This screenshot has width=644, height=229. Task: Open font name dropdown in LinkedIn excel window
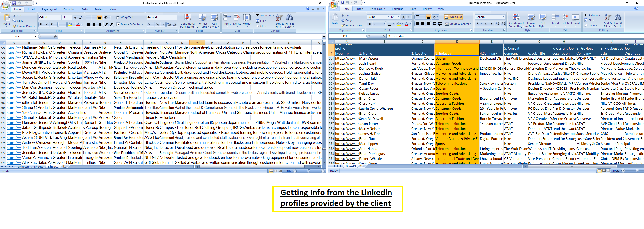pyautogui.click(x=60, y=17)
